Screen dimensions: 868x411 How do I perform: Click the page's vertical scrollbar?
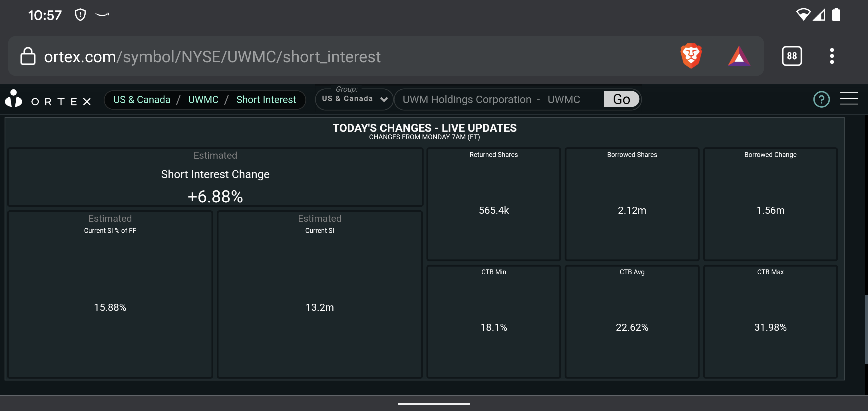point(866,329)
